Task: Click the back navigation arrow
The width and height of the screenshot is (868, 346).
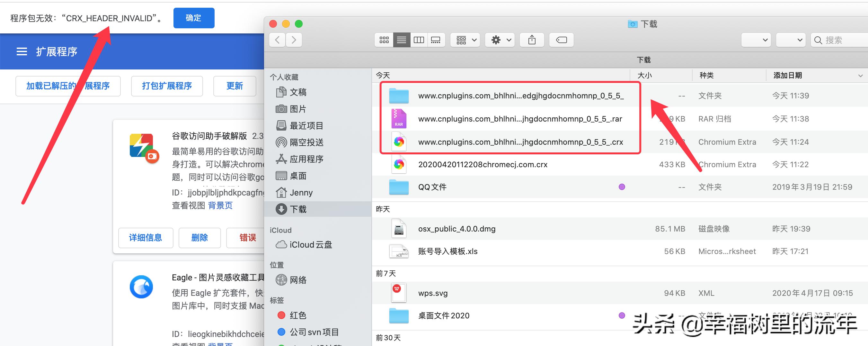Action: click(277, 40)
